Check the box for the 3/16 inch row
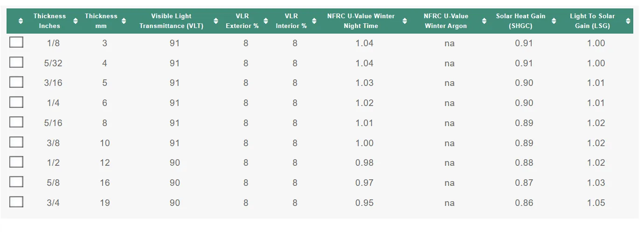Viewport: 644px width, 233px height. 16,82
